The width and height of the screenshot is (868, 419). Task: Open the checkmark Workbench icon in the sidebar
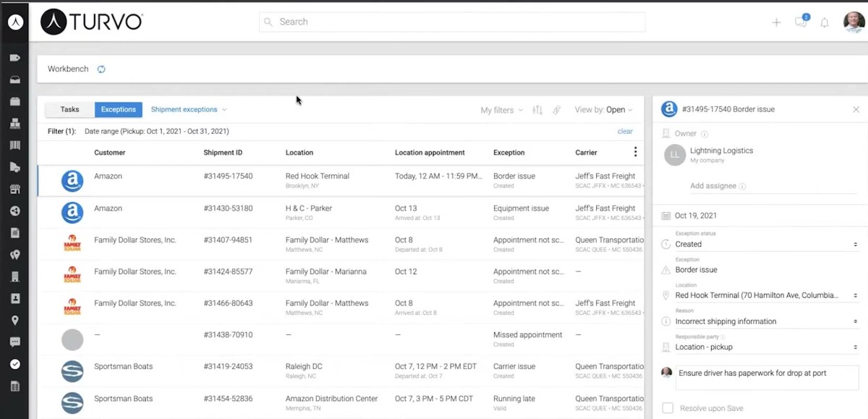14,364
